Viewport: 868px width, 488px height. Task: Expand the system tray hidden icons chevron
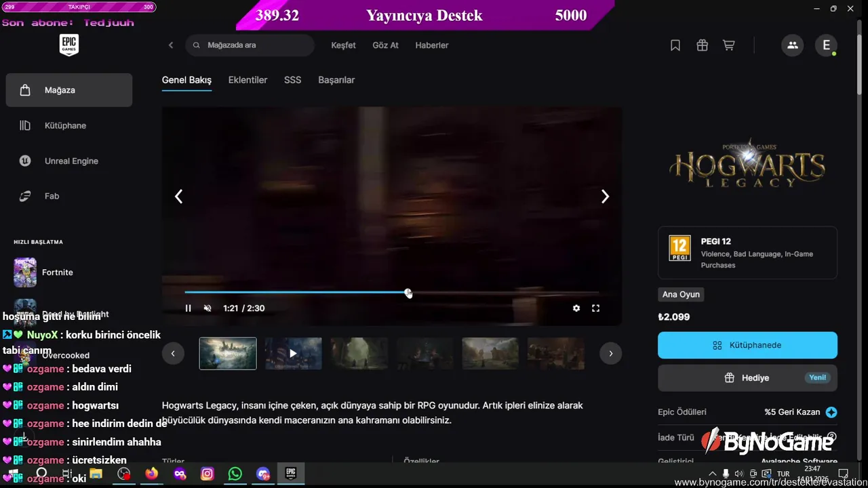pyautogui.click(x=712, y=474)
